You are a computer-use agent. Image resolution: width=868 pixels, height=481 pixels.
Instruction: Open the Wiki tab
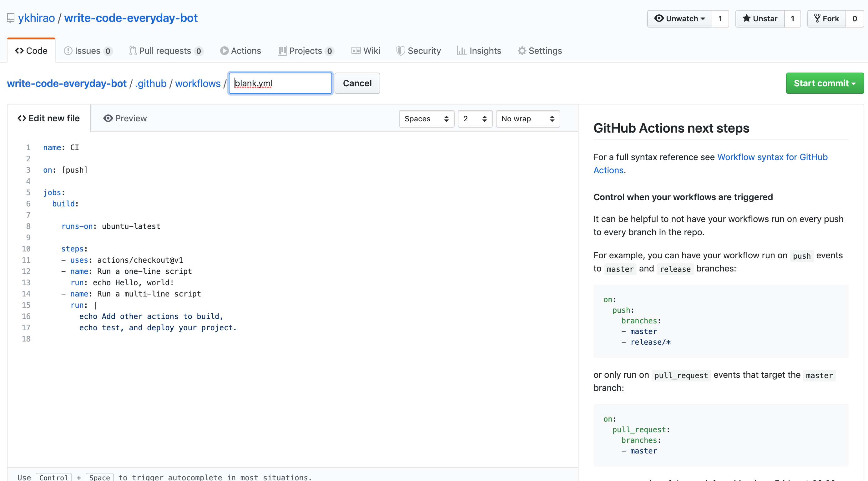[x=366, y=51]
